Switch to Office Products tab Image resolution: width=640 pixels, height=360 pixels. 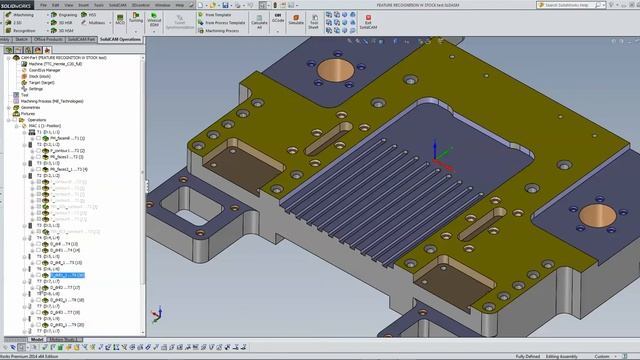pos(48,40)
